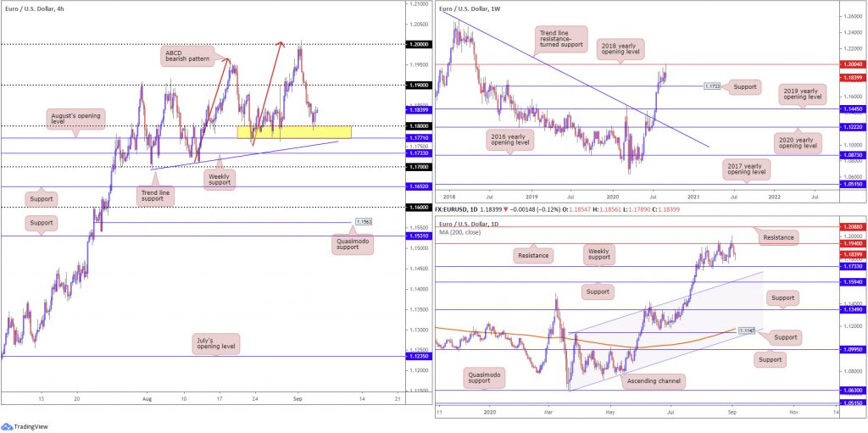Screen dimensions: 868x433
Task: Select the MA (200, close) indicator label
Action: point(462,232)
